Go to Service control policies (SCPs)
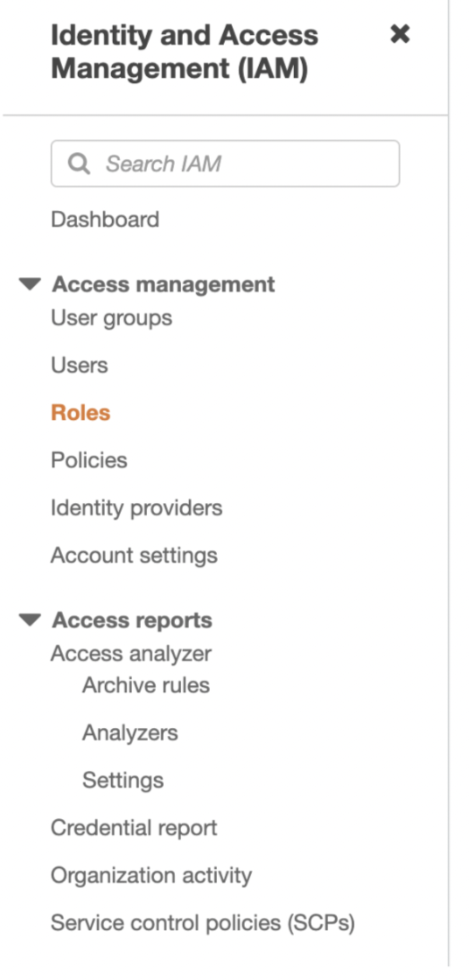 [203, 923]
